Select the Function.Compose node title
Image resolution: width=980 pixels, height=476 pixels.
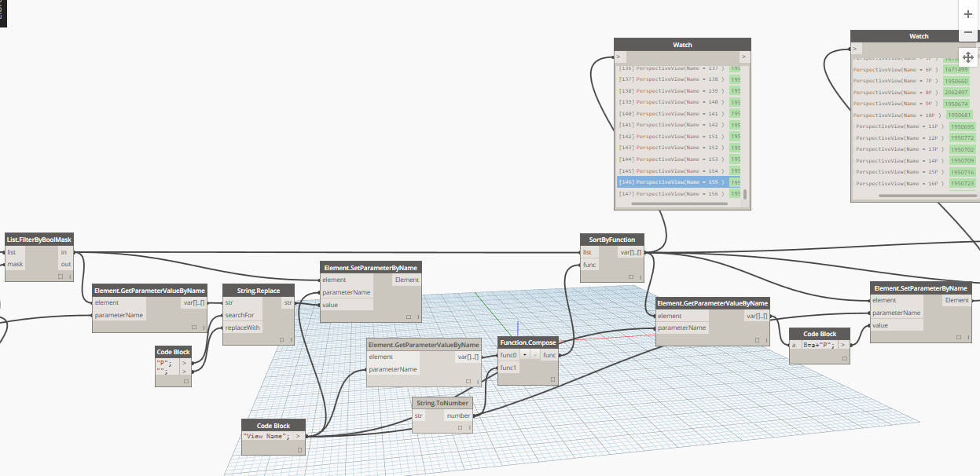click(x=528, y=342)
